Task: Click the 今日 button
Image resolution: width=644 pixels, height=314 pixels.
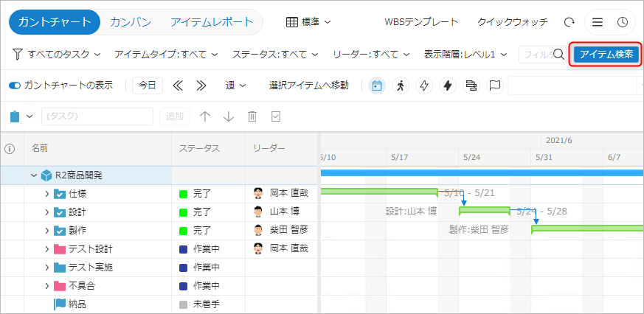Action: tap(148, 86)
